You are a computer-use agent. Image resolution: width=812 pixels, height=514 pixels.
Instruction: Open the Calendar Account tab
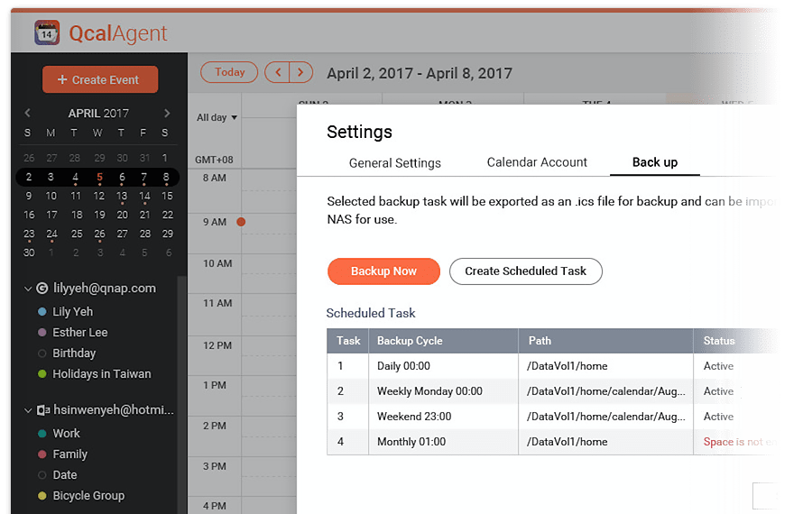pyautogui.click(x=537, y=162)
